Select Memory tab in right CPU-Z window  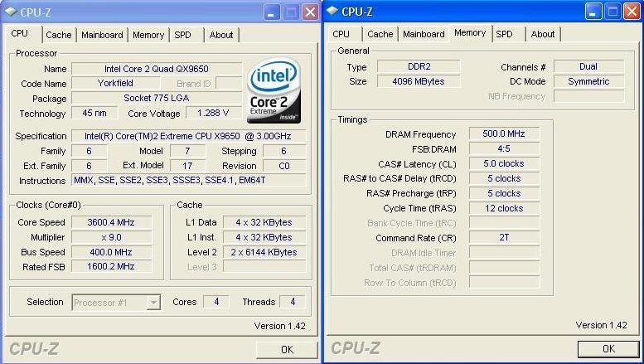pos(470,33)
